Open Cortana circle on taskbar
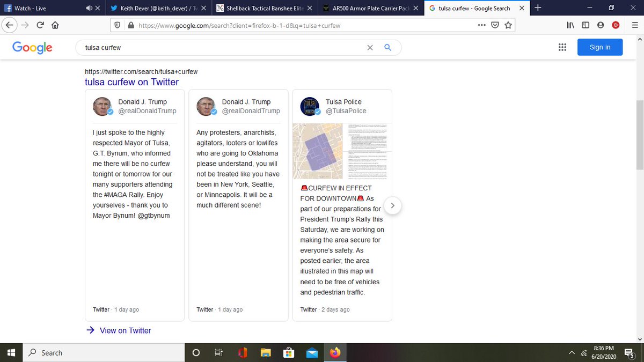This screenshot has height=362, width=644. point(196,352)
